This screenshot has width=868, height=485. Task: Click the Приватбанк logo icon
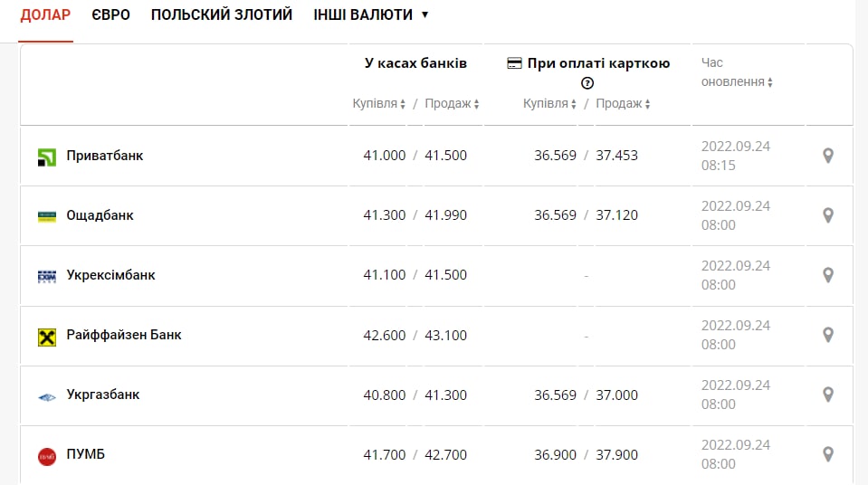pos(47,157)
